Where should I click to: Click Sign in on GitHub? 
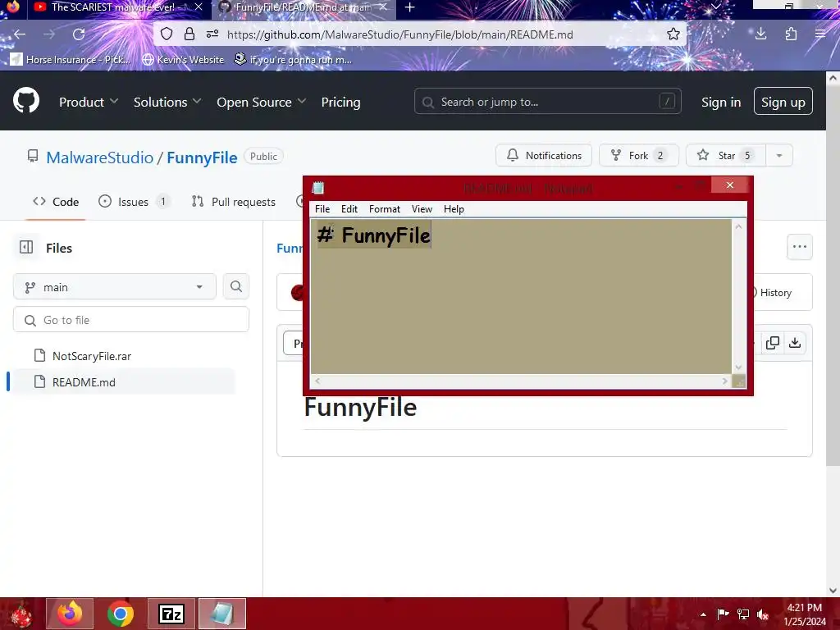(721, 102)
